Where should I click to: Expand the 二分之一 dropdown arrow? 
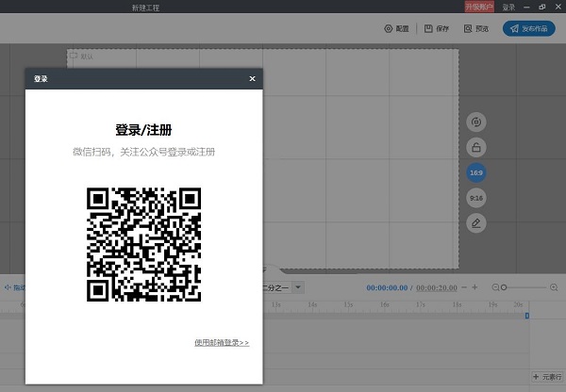(x=298, y=287)
